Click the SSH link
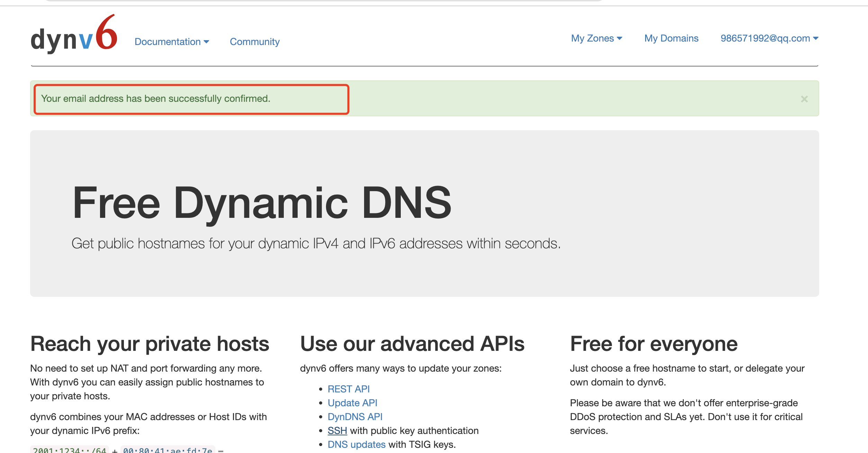This screenshot has height=453, width=868. 337,430
